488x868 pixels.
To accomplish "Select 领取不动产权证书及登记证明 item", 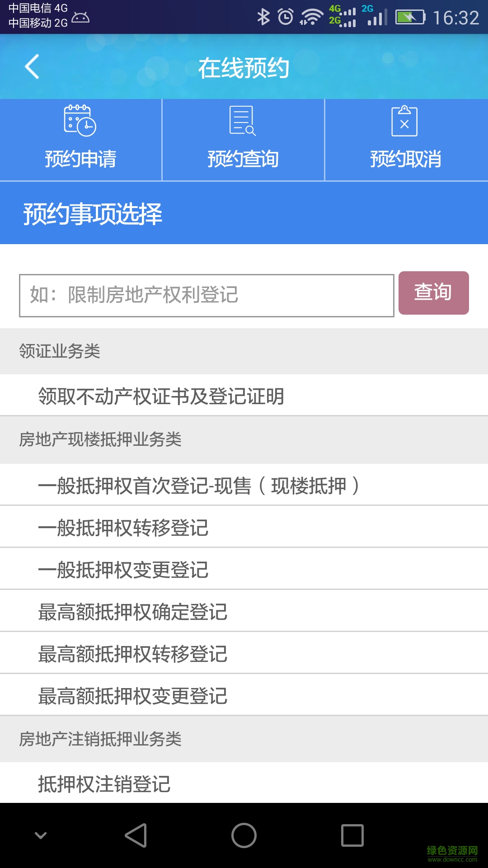I will coord(161,396).
